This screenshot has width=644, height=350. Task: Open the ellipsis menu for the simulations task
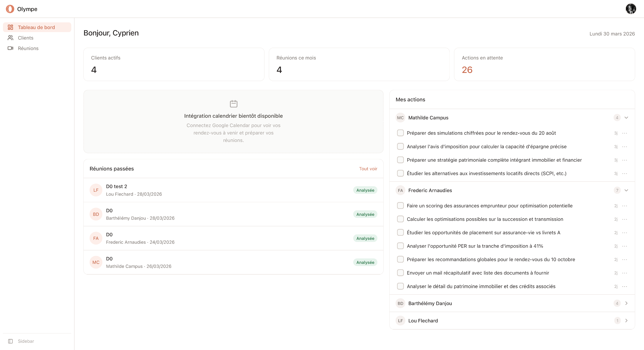(x=625, y=133)
